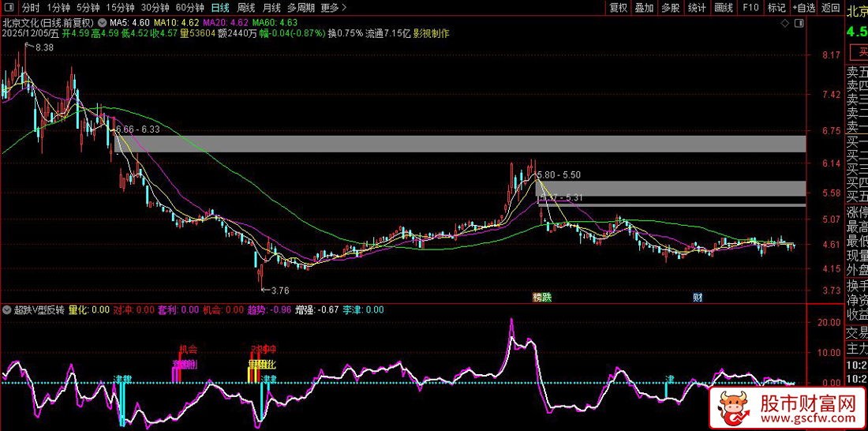Viewport: 868px width, 431px height.
Task: Switch to 日线 daily chart
Action: click(220, 8)
